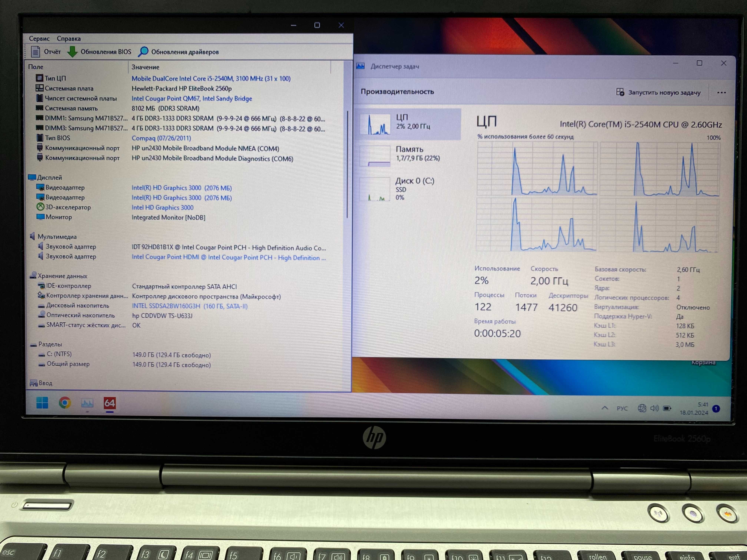
Task: Launch Google Chrome from the taskbar
Action: coord(65,402)
